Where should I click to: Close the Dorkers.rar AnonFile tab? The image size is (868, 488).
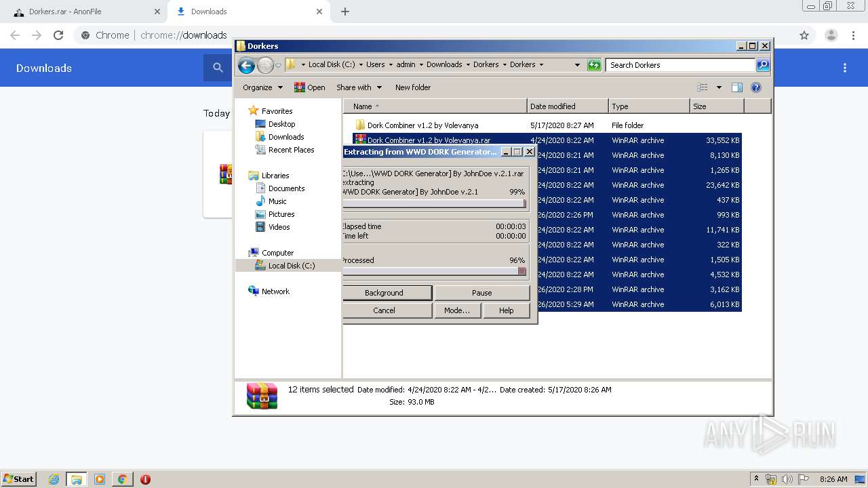157,12
